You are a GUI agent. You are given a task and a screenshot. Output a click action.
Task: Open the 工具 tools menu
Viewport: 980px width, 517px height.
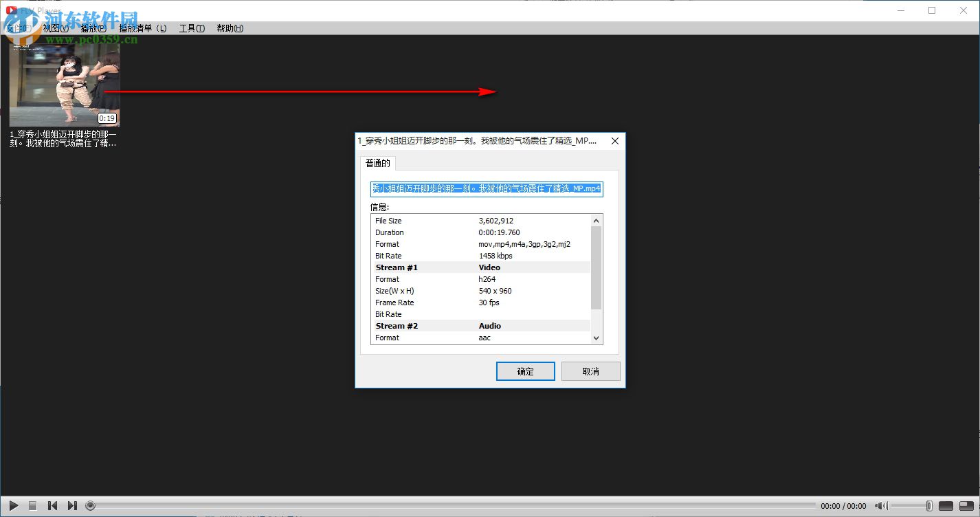click(191, 28)
